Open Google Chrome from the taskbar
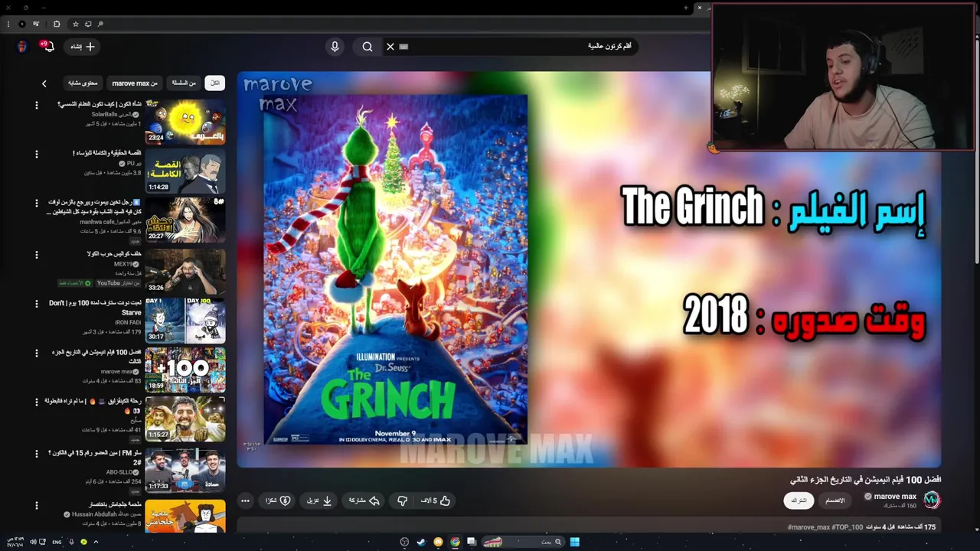The height and width of the screenshot is (551, 980). (455, 542)
